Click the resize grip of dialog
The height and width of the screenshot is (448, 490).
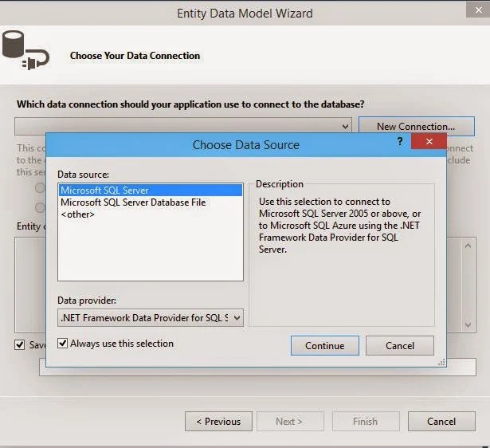441,362
